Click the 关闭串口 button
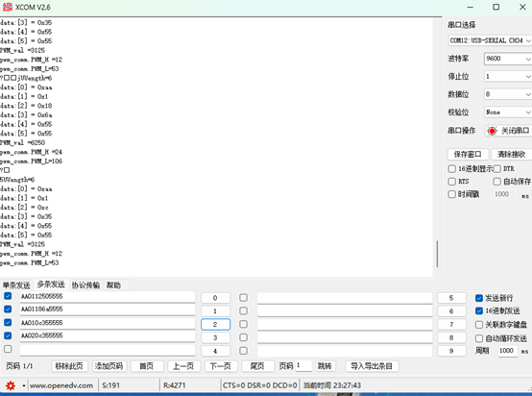Viewport: 532px width, 396px height. (x=508, y=131)
